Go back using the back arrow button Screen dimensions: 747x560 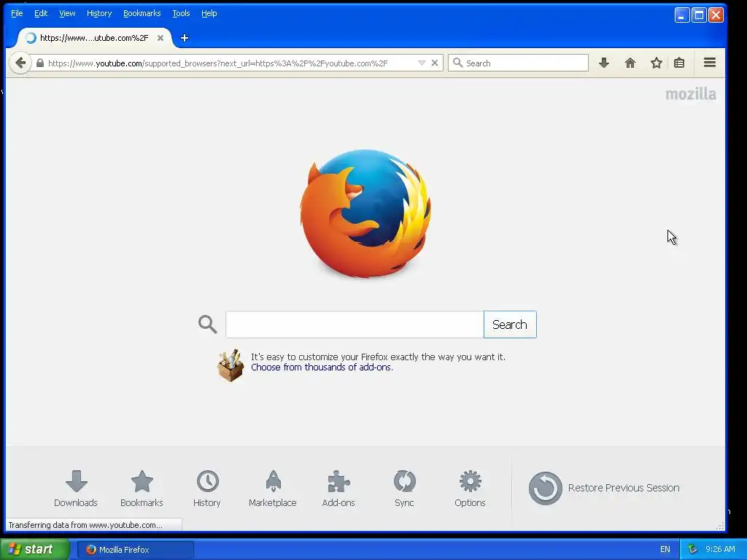[20, 63]
